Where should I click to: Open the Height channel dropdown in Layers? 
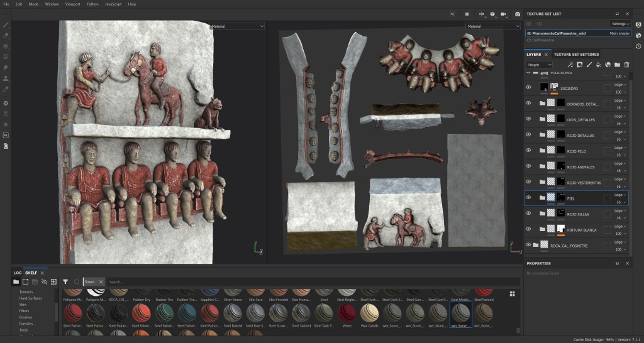539,65
